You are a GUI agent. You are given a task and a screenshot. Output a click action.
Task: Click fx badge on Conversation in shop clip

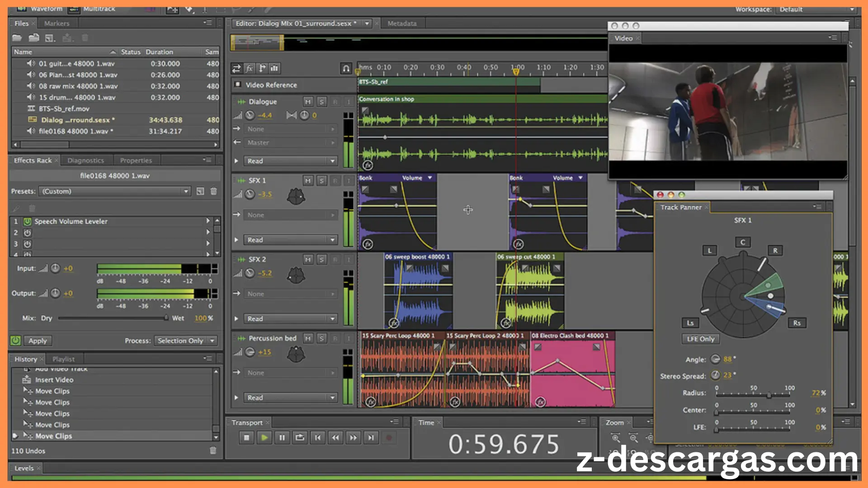(368, 165)
